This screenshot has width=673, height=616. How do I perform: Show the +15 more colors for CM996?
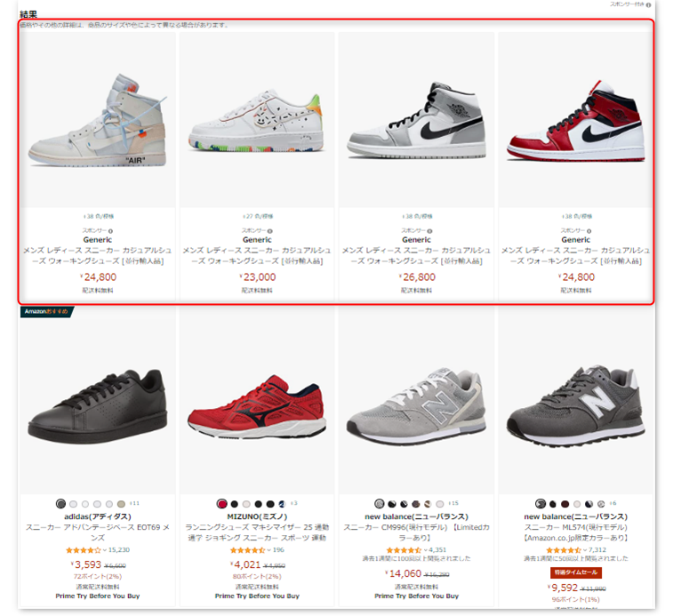[453, 503]
